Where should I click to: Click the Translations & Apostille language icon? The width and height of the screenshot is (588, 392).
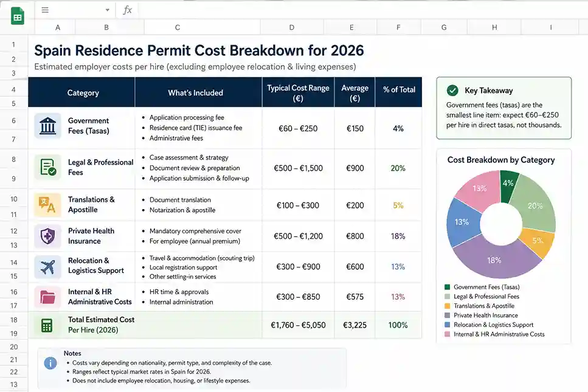pos(47,205)
